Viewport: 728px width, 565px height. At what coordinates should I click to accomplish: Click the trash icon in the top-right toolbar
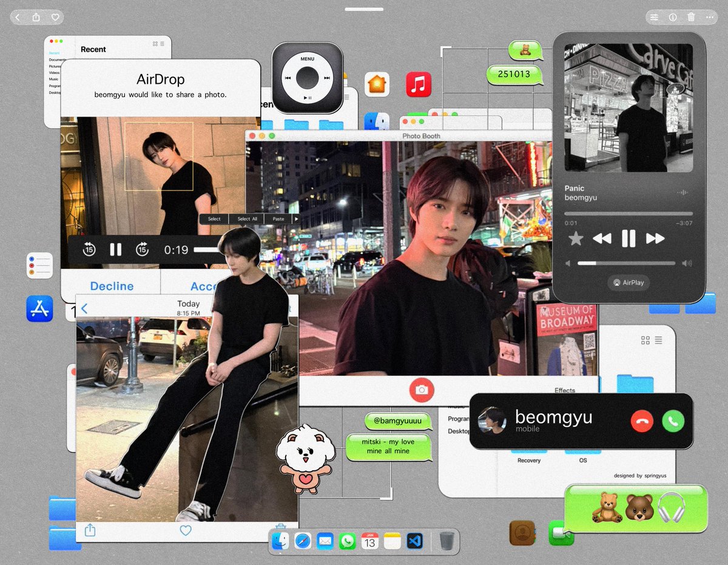(x=692, y=17)
